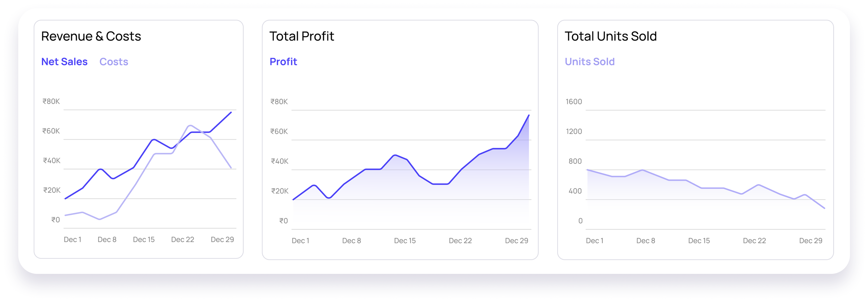Click Dec 29 on Total Profit axis
Image resolution: width=868 pixels, height=302 pixels.
pyautogui.click(x=516, y=241)
